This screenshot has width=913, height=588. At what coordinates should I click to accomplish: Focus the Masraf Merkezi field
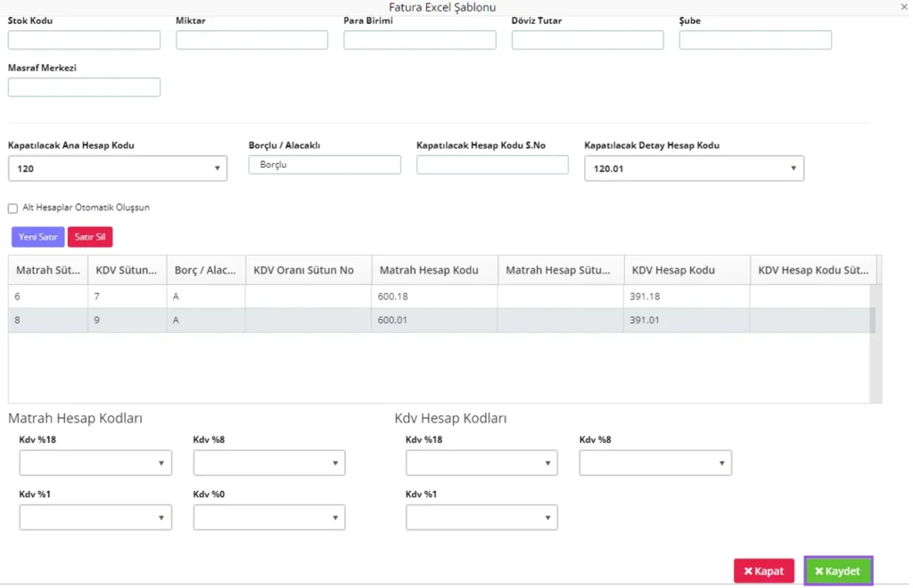(x=84, y=86)
